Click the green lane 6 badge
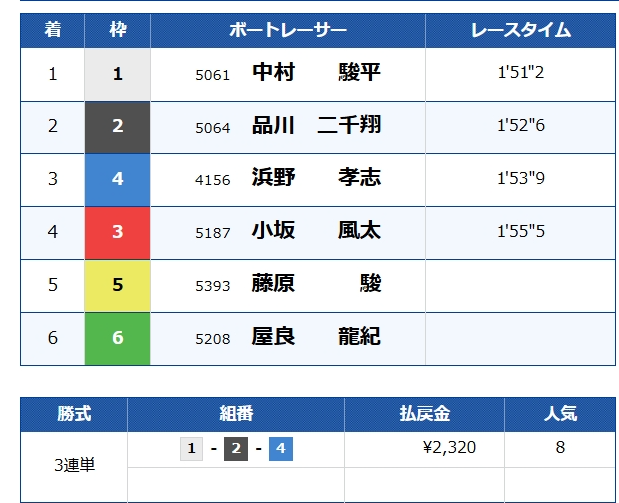 [117, 338]
